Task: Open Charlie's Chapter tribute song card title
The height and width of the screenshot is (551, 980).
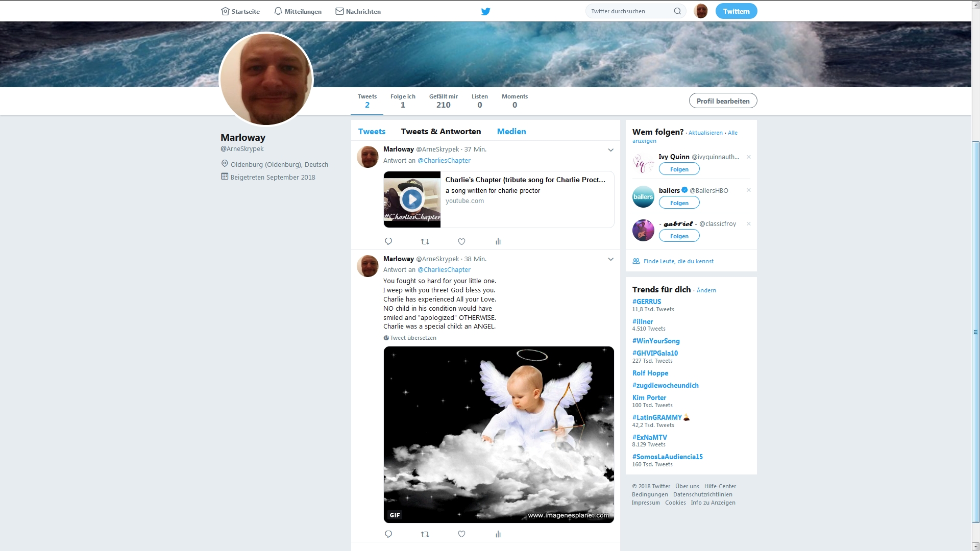Action: tap(525, 180)
